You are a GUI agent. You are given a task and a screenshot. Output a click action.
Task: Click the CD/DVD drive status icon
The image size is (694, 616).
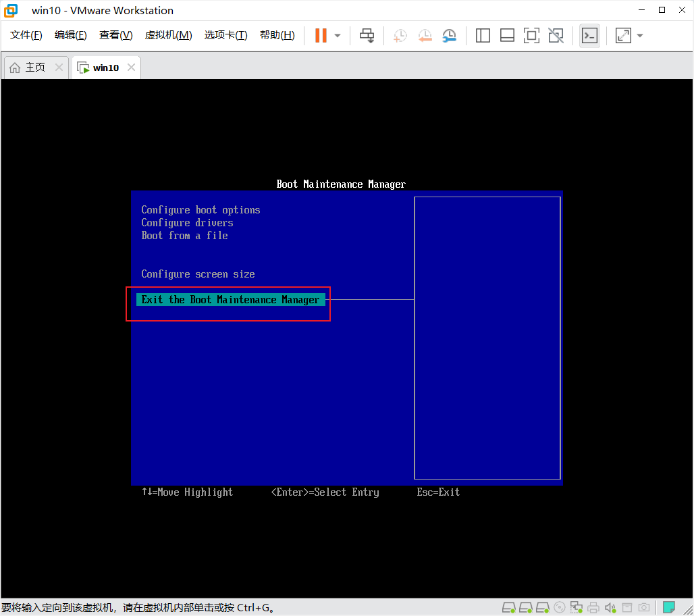coord(560,607)
